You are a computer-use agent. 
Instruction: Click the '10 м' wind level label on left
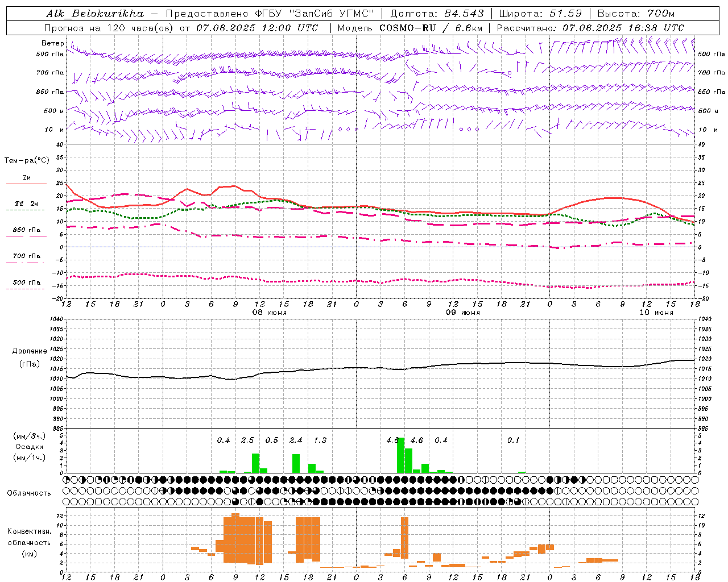54,130
